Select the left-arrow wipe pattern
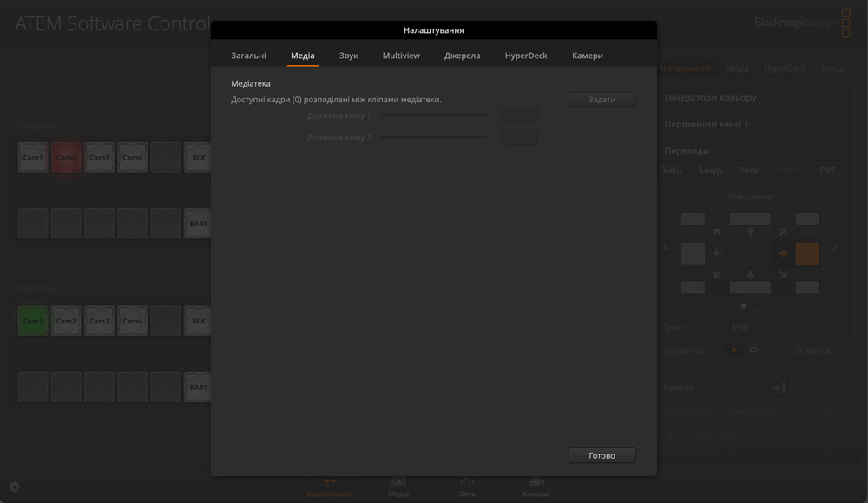 point(718,253)
